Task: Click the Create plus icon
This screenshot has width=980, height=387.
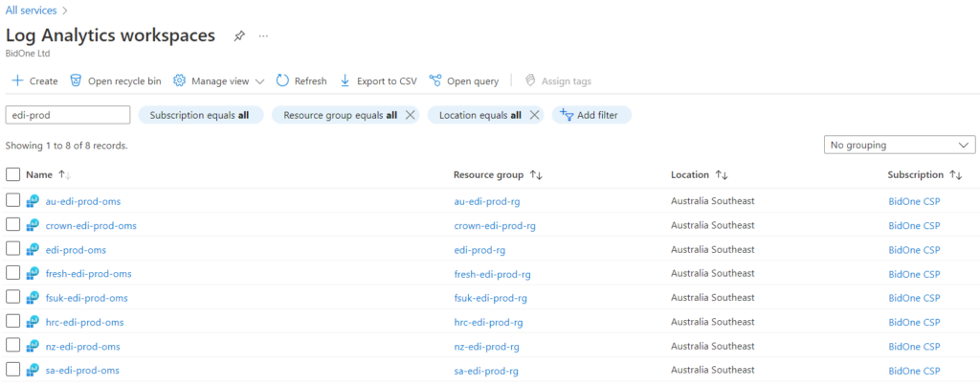Action: tap(17, 80)
